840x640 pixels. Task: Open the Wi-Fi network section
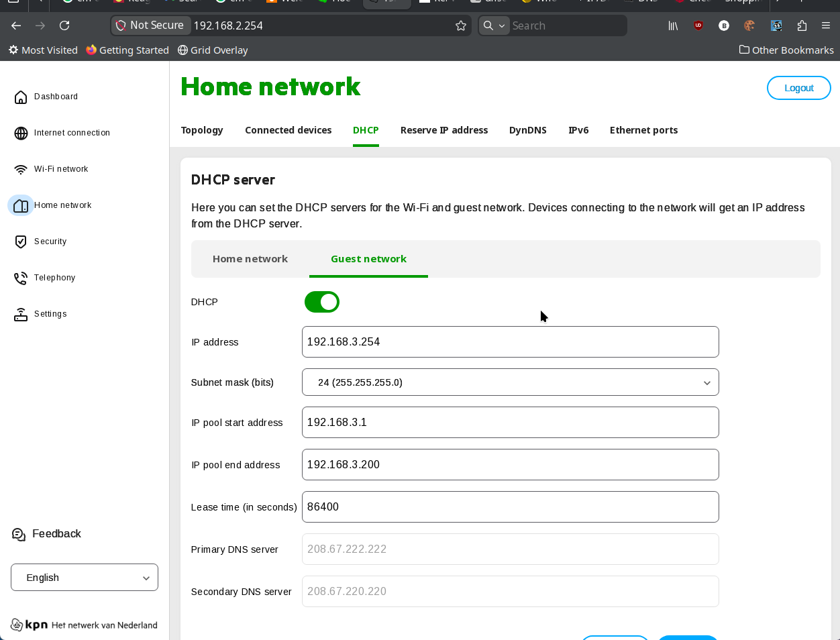61,169
